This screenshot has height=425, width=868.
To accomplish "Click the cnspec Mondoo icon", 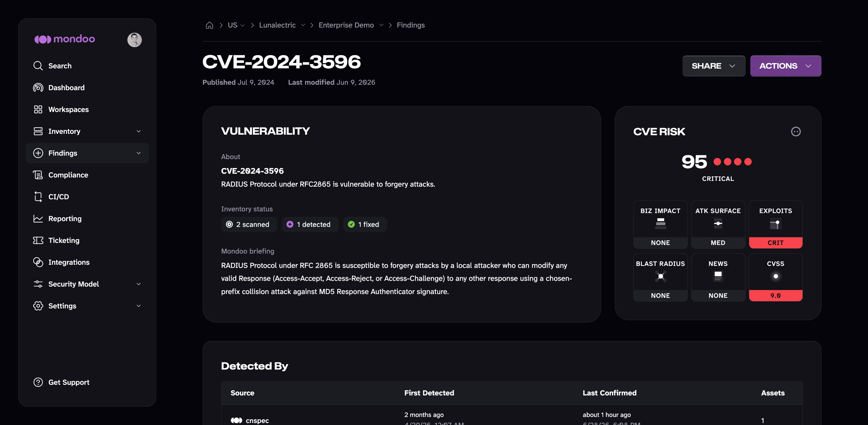I will coord(236,420).
